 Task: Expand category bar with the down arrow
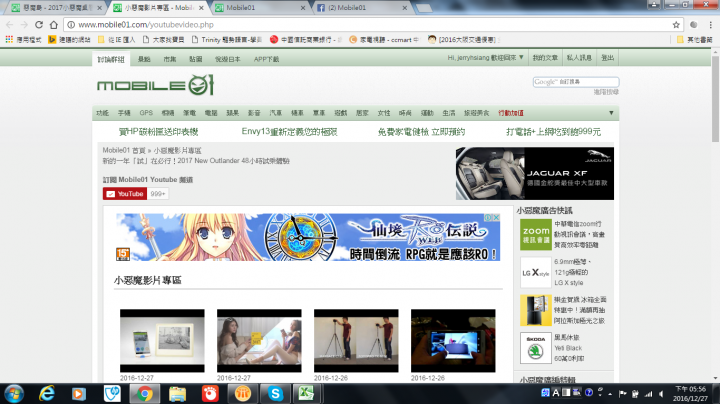(611, 113)
